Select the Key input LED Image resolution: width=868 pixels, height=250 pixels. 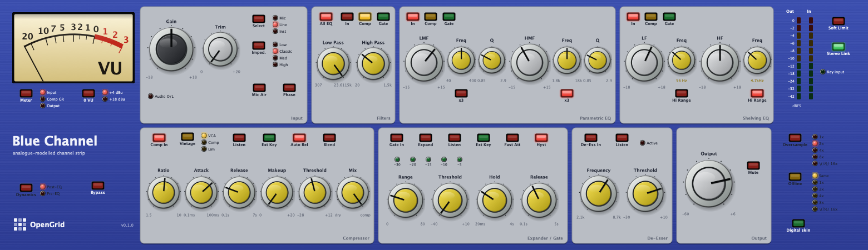(822, 72)
